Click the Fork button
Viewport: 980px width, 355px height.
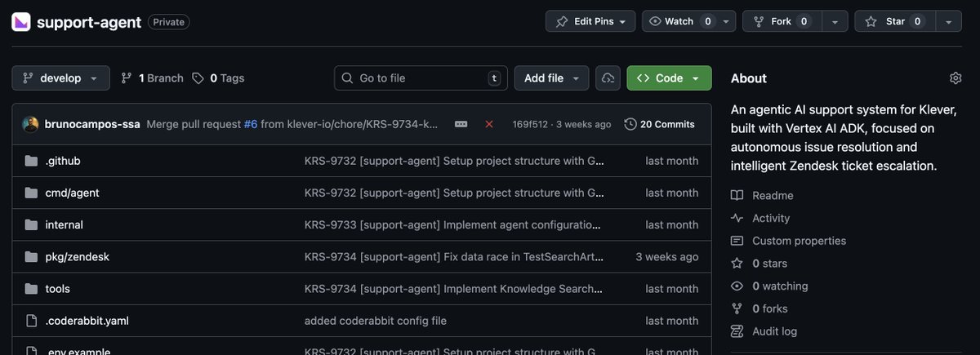point(781,21)
